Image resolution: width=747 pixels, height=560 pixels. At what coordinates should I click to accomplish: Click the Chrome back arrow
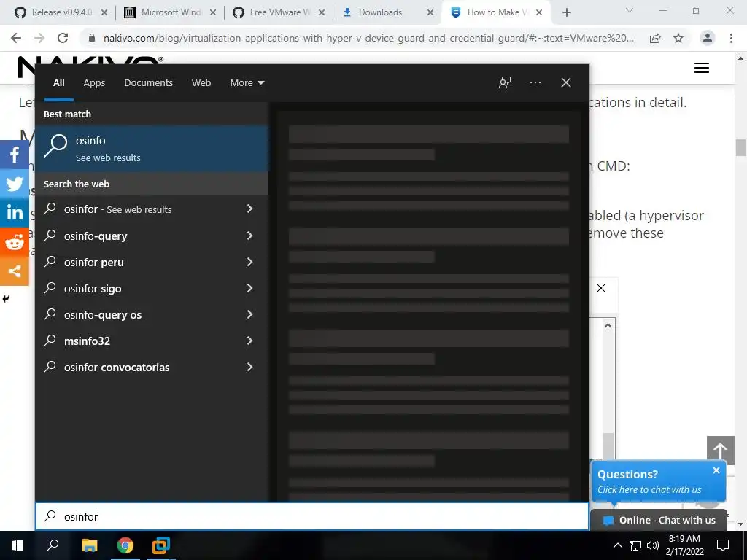16,38
